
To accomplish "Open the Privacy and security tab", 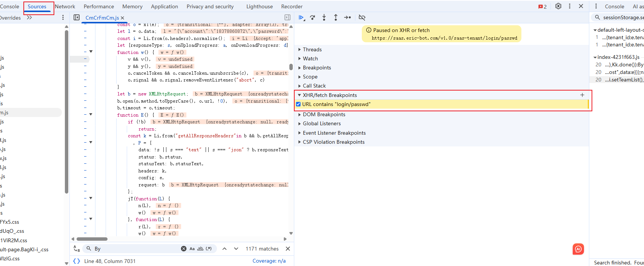I will [x=210, y=6].
